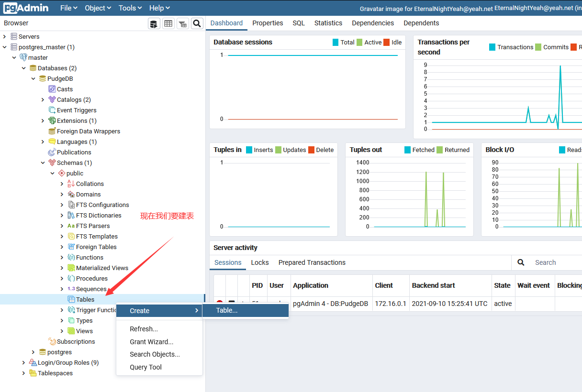The image size is (582, 392).
Task: Click the Casts node icon
Action: click(52, 89)
